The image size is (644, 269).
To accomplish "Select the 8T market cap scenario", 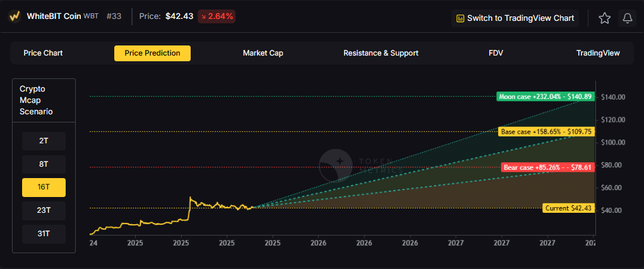I will (x=44, y=164).
